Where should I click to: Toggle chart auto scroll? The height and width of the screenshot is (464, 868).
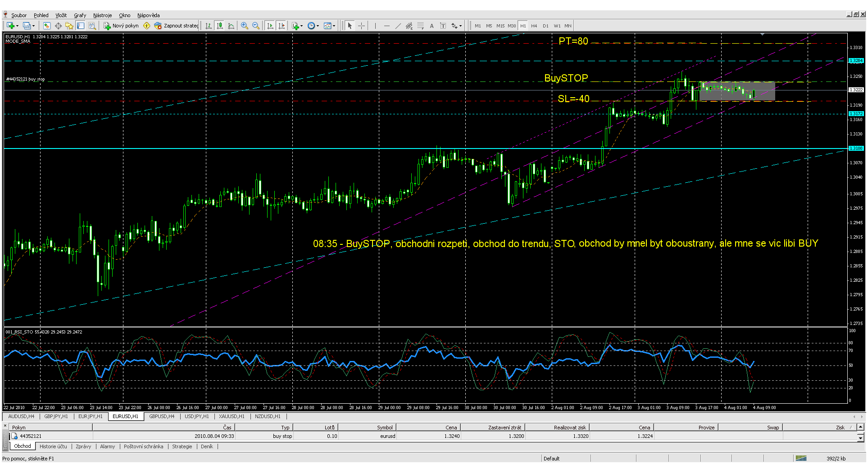coord(270,26)
